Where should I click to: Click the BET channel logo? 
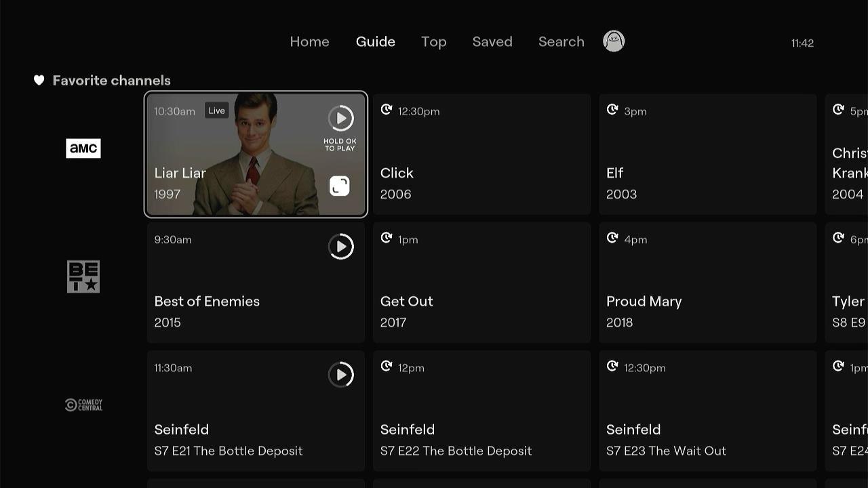pos(83,275)
